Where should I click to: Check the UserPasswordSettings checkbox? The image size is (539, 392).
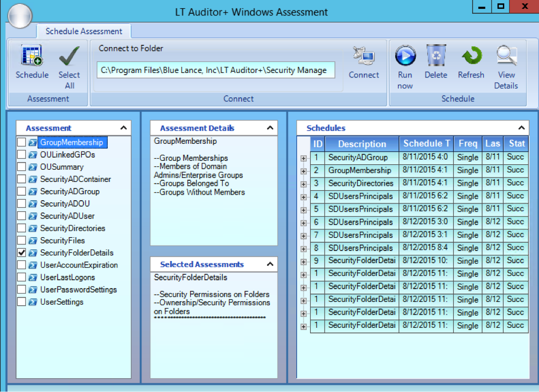(22, 289)
